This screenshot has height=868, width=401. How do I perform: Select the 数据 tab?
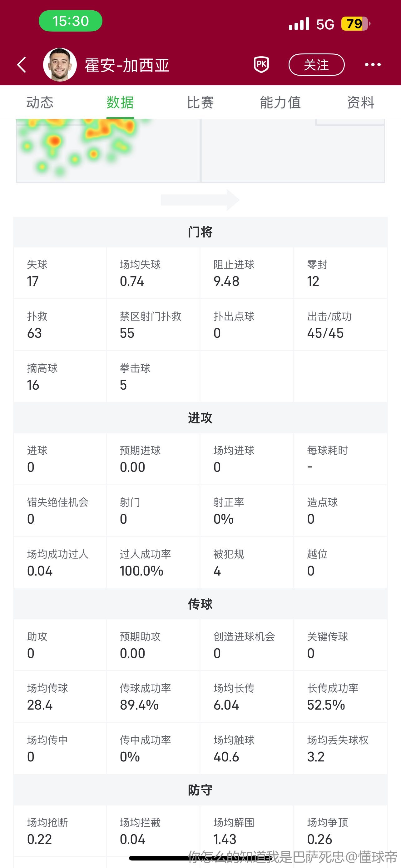[x=120, y=102]
